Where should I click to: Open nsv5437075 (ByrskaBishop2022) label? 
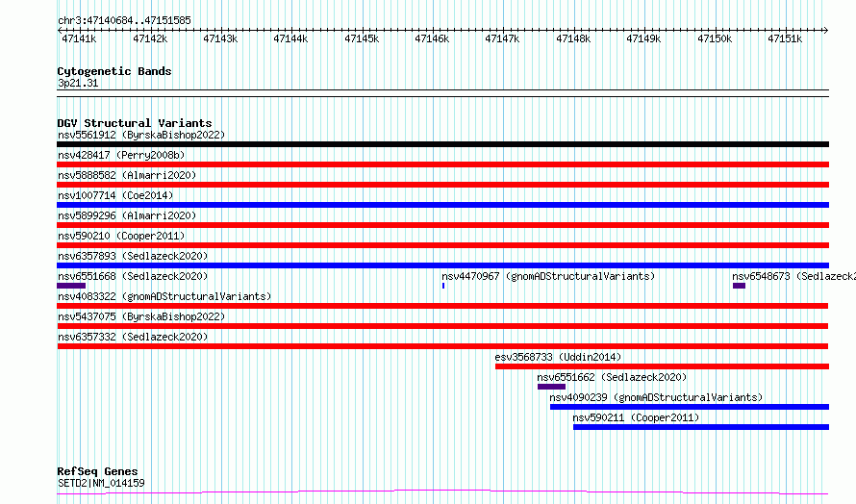point(141,316)
